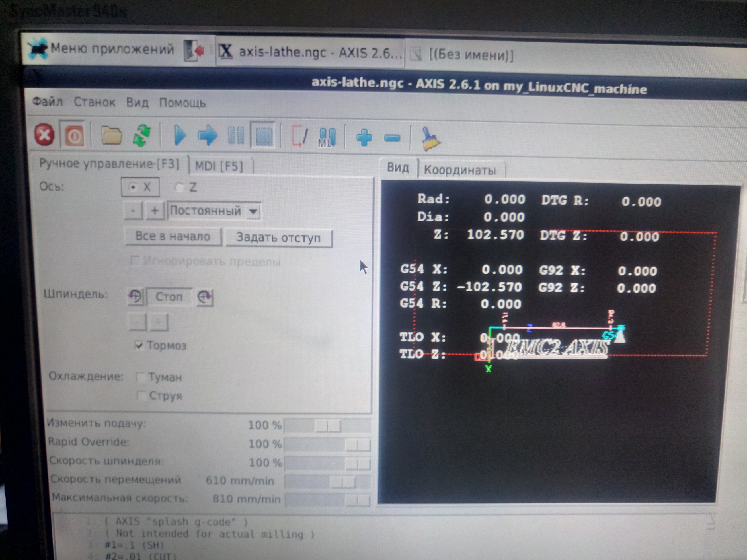Image resolution: width=747 pixels, height=560 pixels.
Task: Run the program with blue play icon
Action: pos(179,136)
